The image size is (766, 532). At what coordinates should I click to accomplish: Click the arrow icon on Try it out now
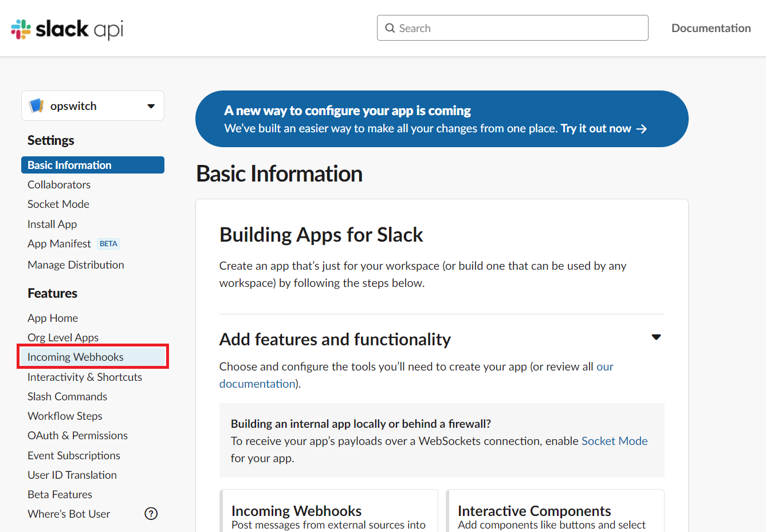642,129
